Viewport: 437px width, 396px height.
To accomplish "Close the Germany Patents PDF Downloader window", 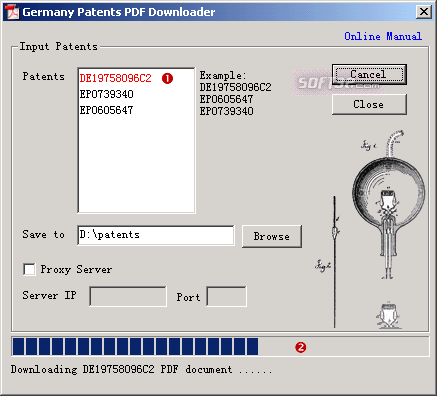I will [x=424, y=12].
